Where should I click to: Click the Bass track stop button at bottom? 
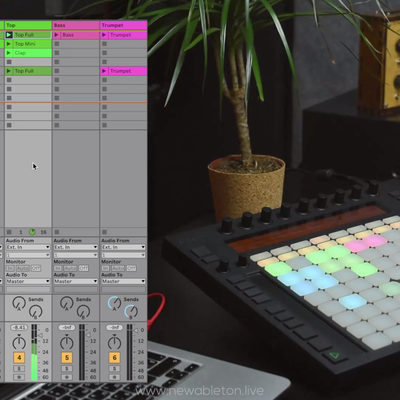[57, 232]
